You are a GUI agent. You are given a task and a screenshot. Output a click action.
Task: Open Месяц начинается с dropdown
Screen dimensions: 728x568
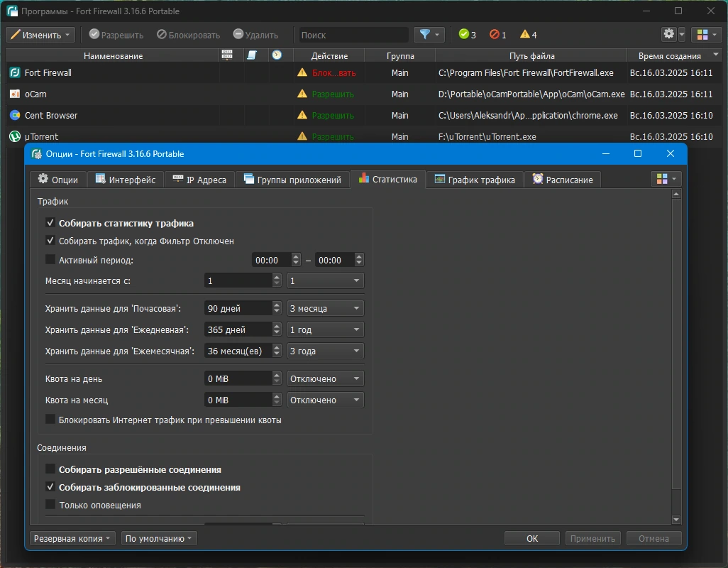[x=326, y=280]
